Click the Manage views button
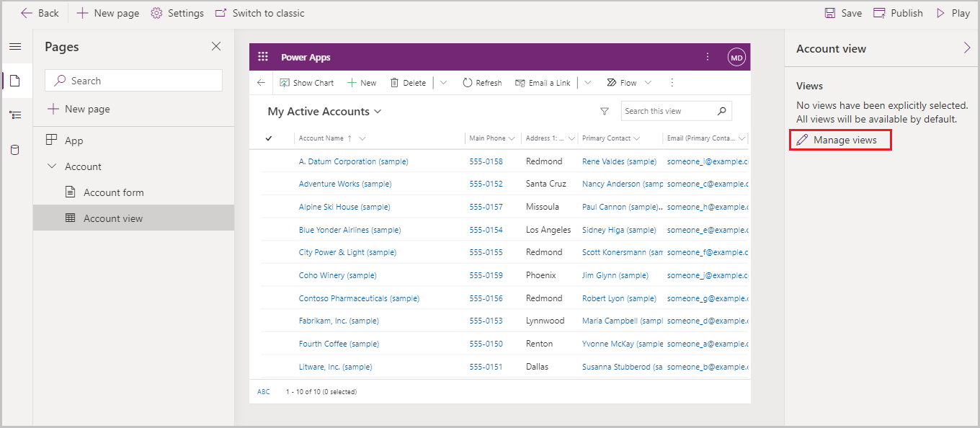Image resolution: width=980 pixels, height=428 pixels. (840, 140)
